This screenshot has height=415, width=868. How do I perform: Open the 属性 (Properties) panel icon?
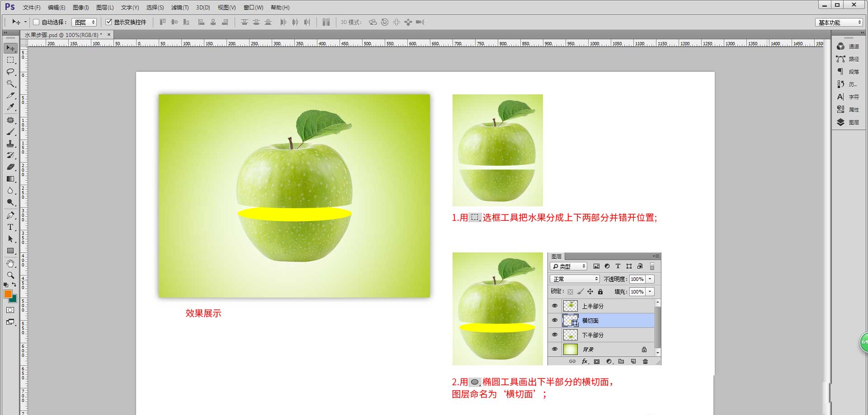point(848,110)
